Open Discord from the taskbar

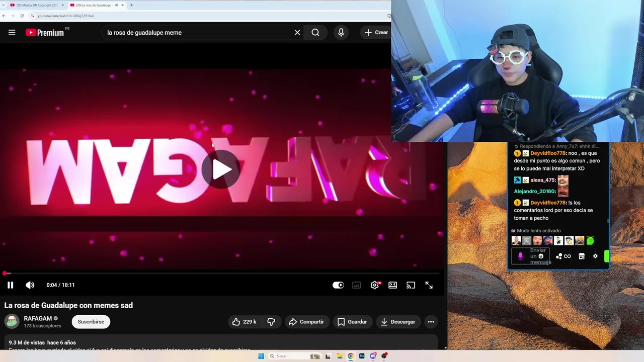tap(373, 356)
